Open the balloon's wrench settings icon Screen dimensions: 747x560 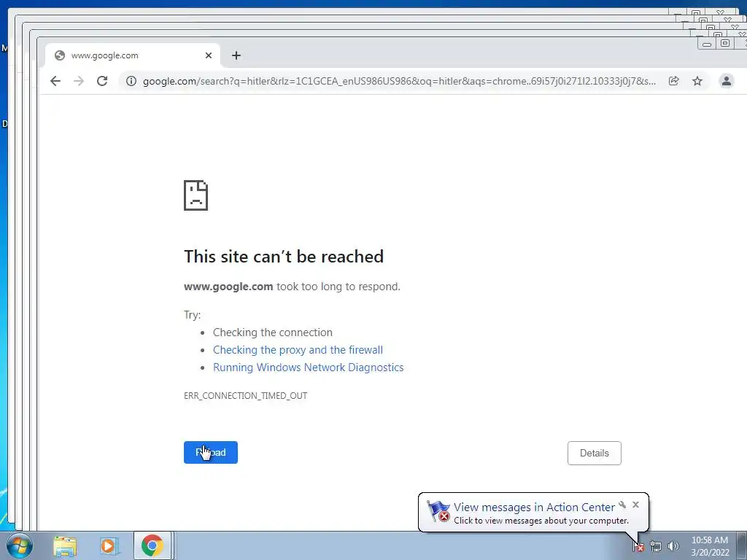click(x=622, y=505)
